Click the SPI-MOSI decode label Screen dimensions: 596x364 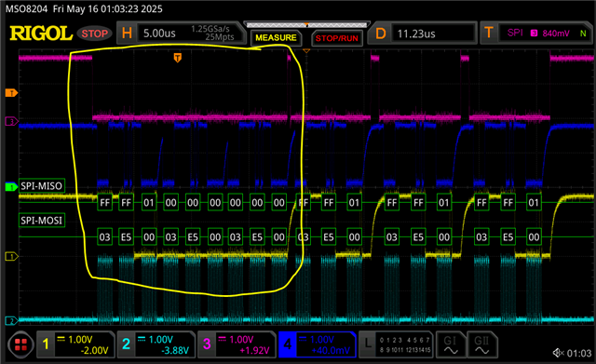click(x=41, y=221)
